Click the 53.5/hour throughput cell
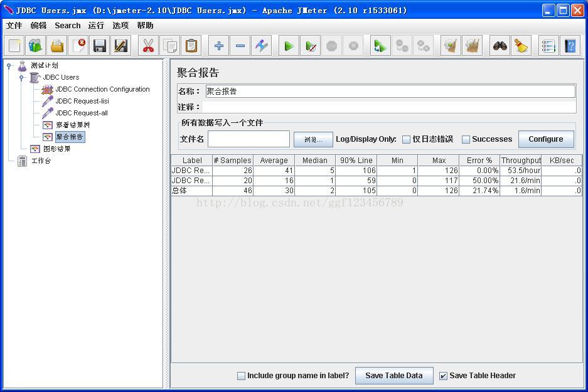 coord(520,171)
